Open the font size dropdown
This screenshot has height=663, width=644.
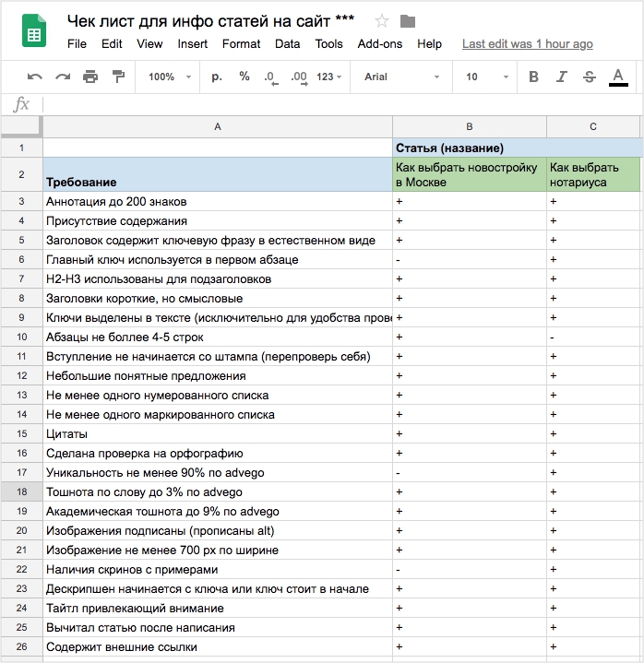pos(486,77)
